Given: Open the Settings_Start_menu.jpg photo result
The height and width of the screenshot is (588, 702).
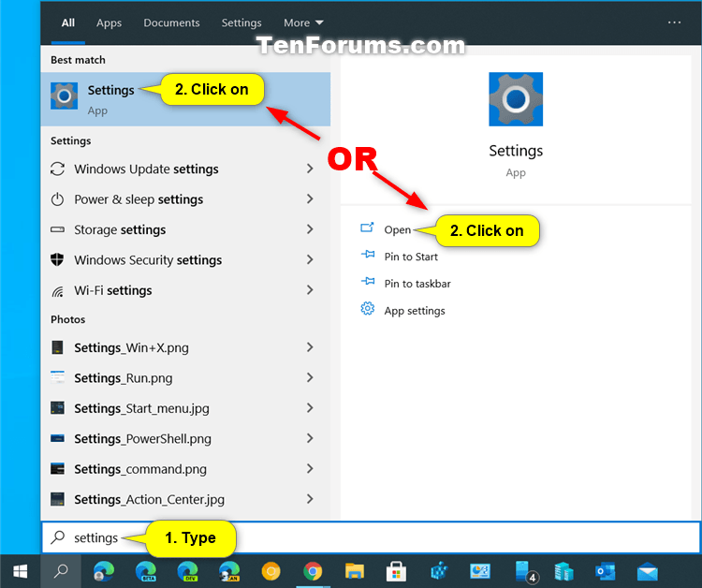Looking at the screenshot, I should tap(185, 408).
